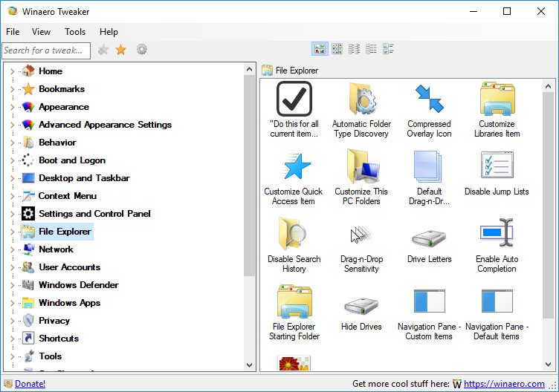Open the View menu
Viewport: 559px width, 392px height.
41,32
